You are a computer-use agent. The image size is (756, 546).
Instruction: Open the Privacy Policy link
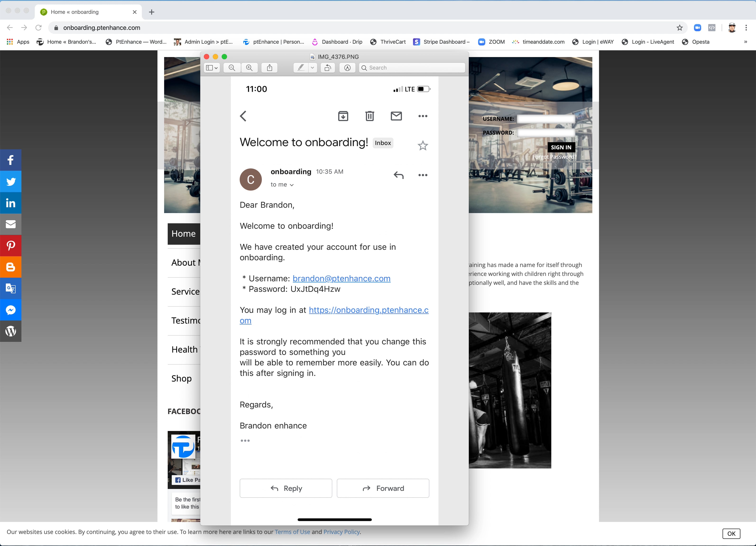[x=341, y=532]
